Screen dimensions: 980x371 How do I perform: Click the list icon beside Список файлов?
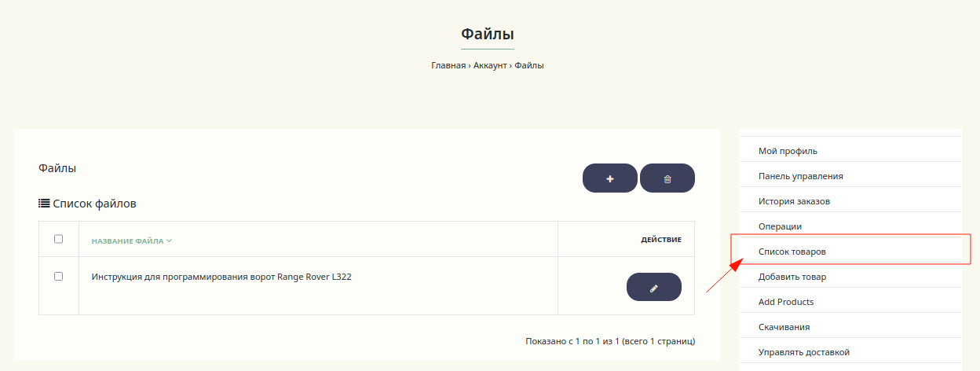tap(44, 204)
